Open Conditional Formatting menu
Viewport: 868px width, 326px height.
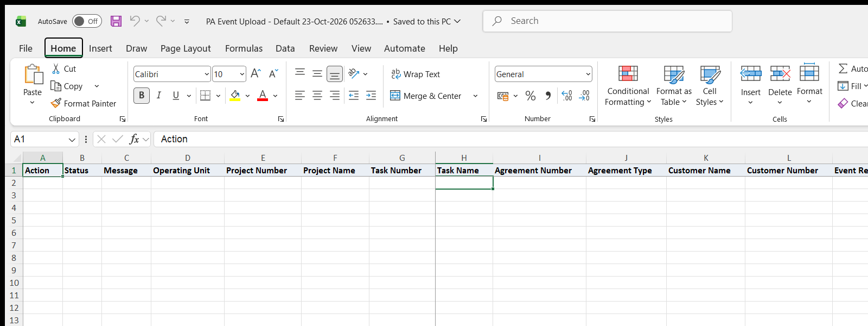coord(628,86)
